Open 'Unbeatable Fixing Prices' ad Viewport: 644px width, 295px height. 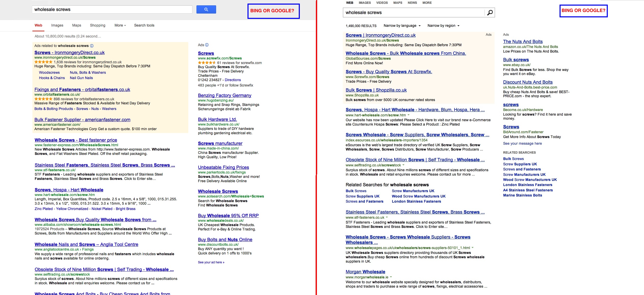[x=224, y=167]
